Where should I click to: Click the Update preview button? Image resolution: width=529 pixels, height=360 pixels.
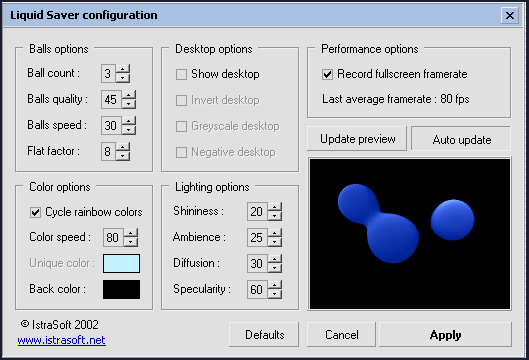coord(357,139)
